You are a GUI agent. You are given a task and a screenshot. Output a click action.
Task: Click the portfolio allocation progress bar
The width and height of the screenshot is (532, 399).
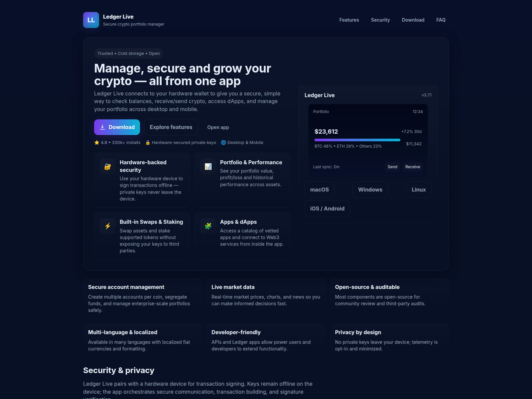click(x=357, y=140)
